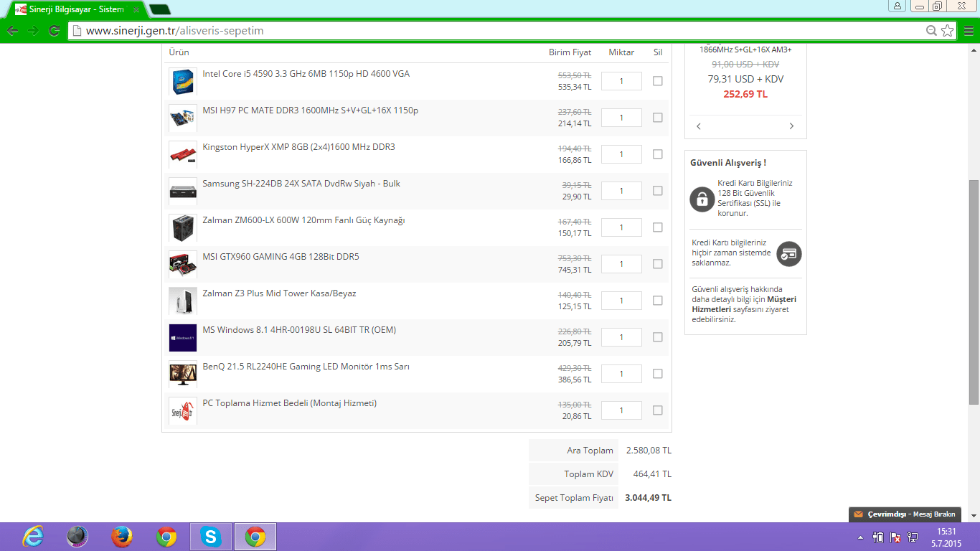Focus quantity box for Zalman ZM600-LX
Screen dimensions: 980x551
pyautogui.click(x=621, y=227)
